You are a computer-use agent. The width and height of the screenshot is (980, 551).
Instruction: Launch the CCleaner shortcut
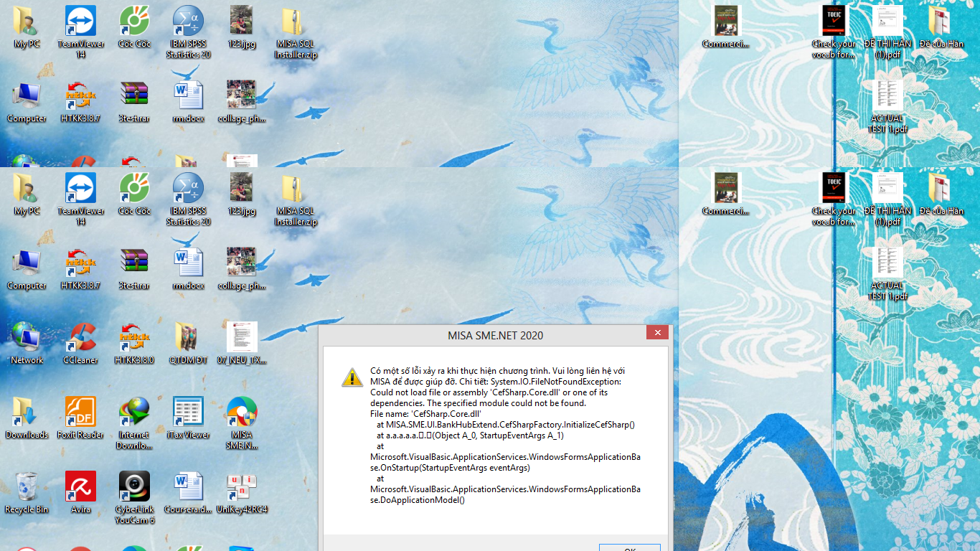coord(80,343)
